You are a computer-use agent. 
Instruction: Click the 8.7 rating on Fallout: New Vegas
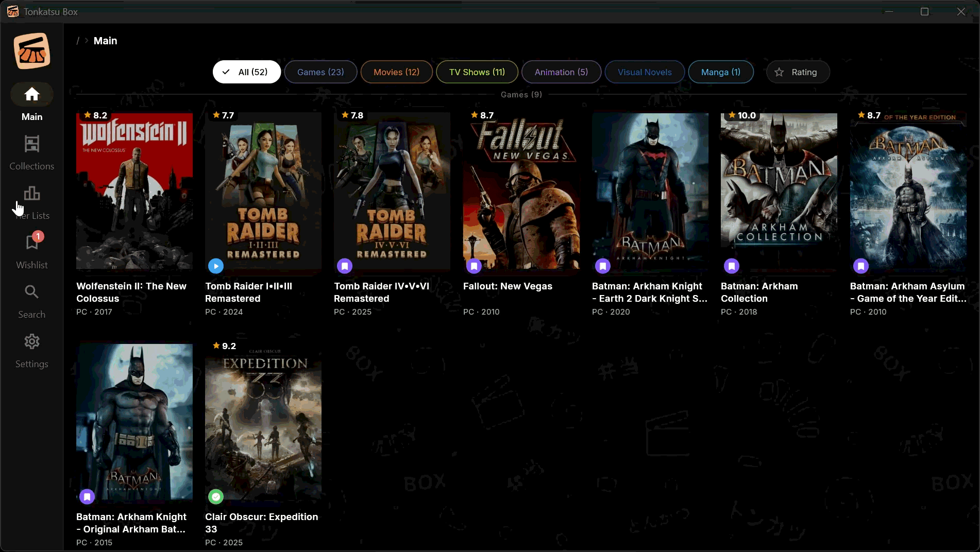pos(482,115)
